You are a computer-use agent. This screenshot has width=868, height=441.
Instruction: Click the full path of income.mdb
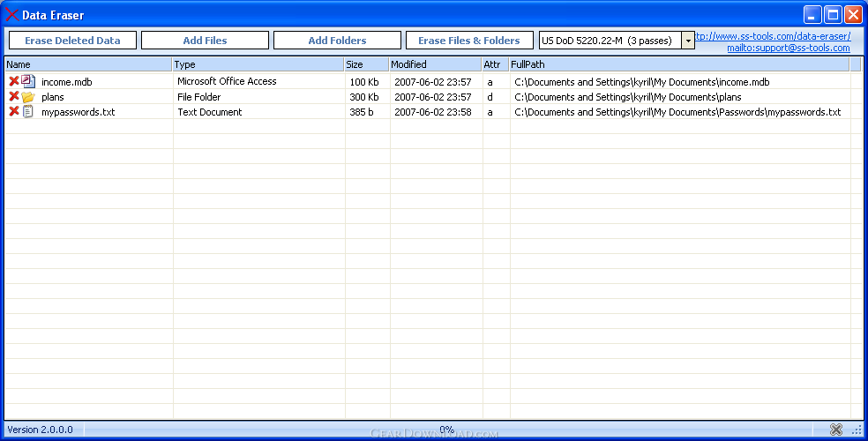(641, 82)
